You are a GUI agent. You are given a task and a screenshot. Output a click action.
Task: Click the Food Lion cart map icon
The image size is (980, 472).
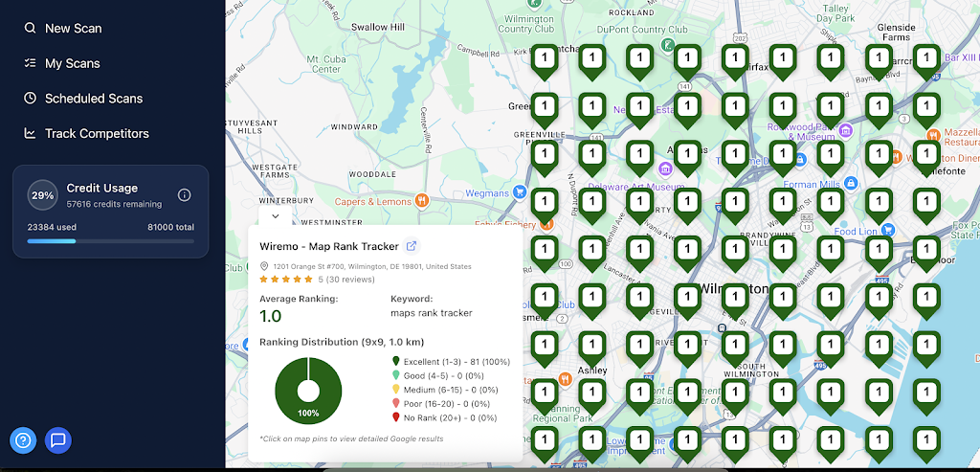click(887, 230)
